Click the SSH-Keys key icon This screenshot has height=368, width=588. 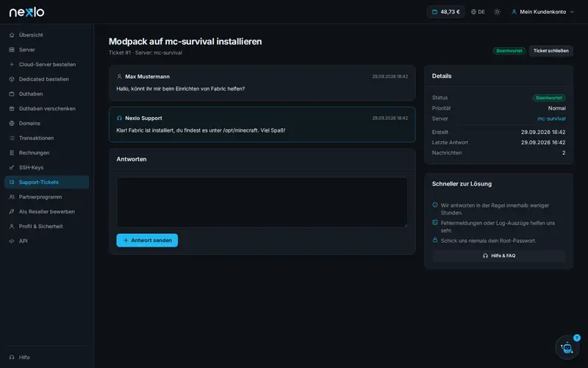12,168
